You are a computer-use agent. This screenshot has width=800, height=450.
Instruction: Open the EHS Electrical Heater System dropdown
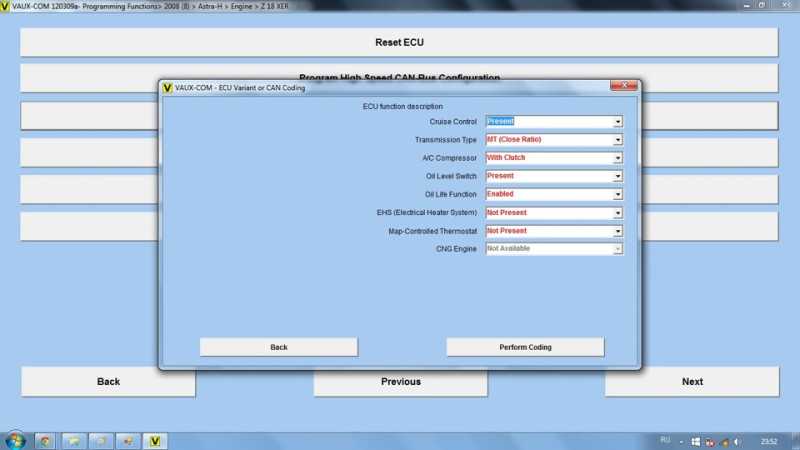tap(617, 213)
